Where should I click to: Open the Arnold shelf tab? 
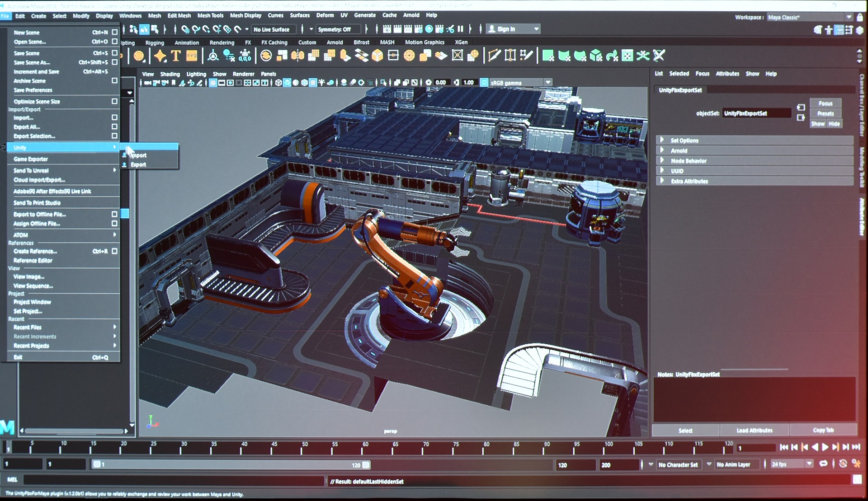click(x=335, y=42)
